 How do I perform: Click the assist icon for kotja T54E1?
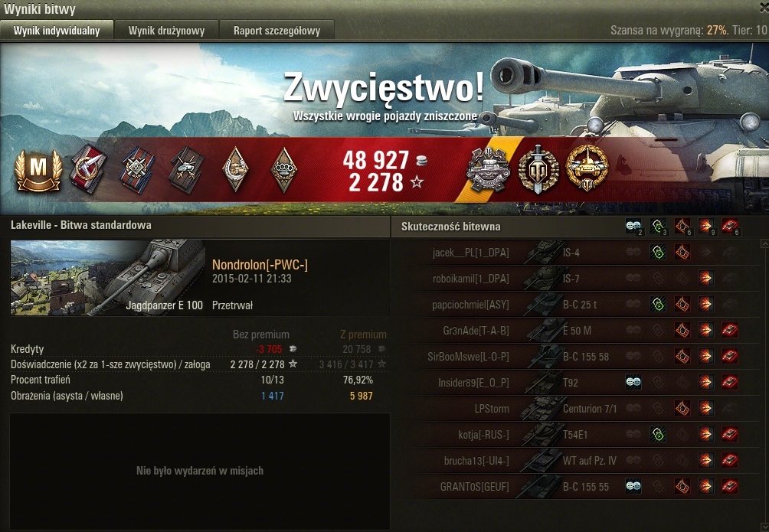(x=658, y=434)
